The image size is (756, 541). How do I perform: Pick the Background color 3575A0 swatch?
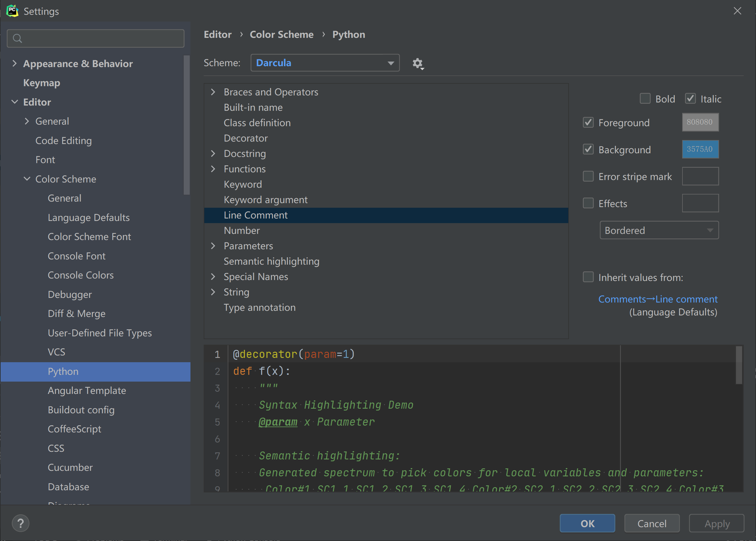coord(700,149)
